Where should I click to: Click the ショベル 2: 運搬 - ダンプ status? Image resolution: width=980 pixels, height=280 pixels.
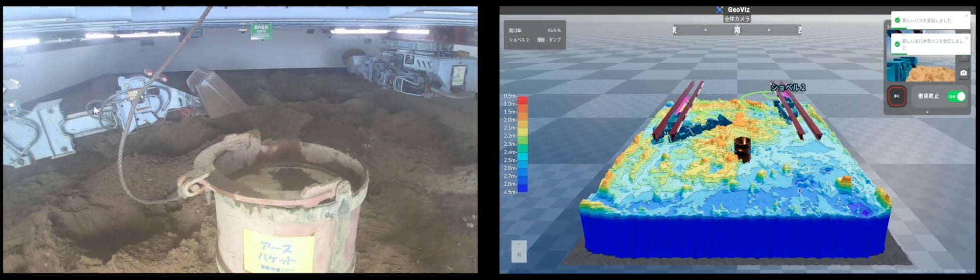tap(535, 40)
